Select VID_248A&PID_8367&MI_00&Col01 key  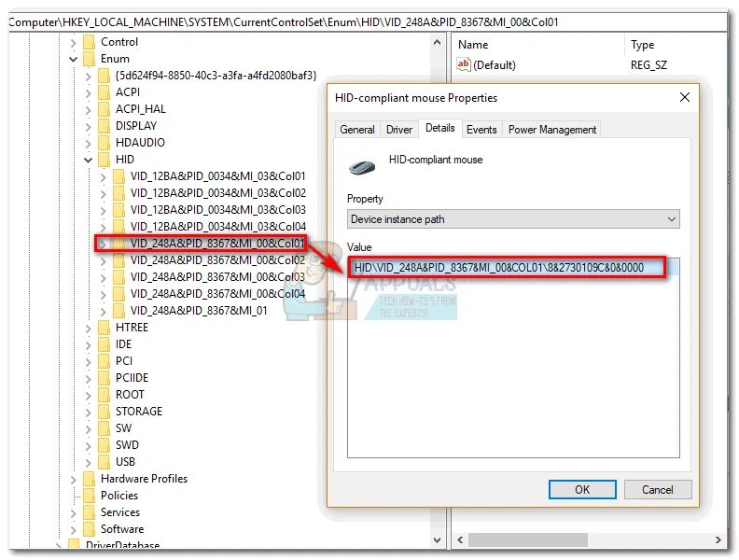pos(217,244)
